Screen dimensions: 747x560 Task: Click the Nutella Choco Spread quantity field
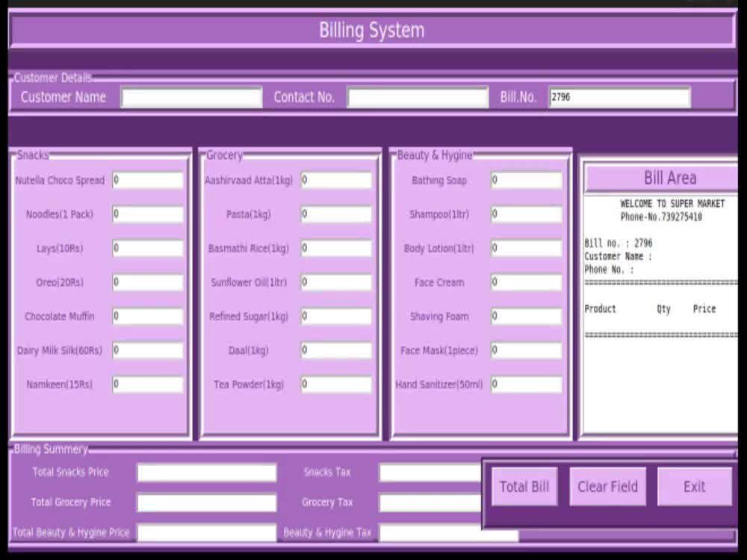coord(147,180)
